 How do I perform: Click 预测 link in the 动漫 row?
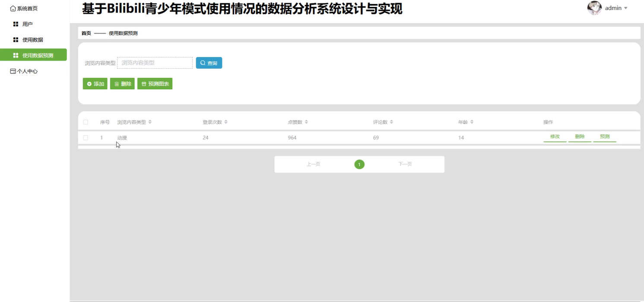pyautogui.click(x=605, y=137)
